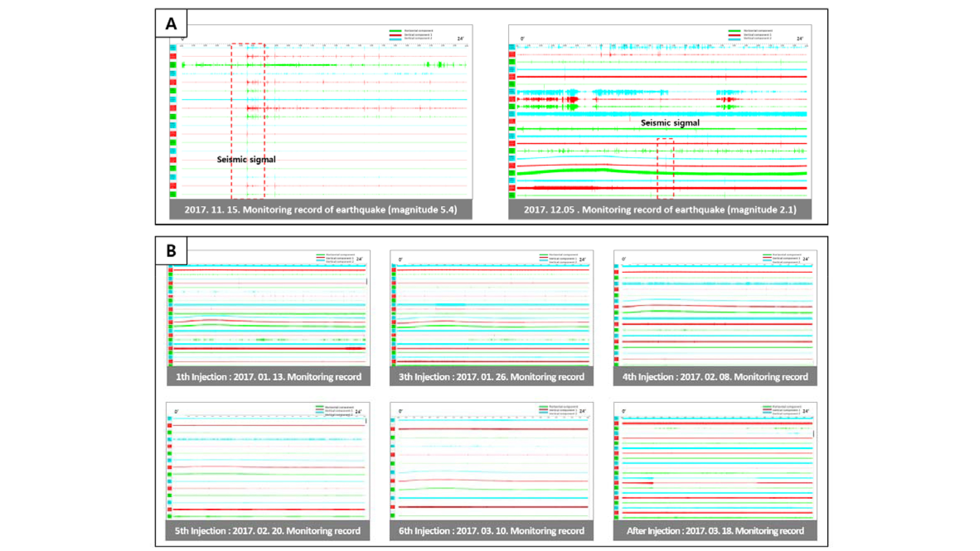Click the magnitude 2.1 earthquake caption bar
Viewport: 980px width, 551px height.
pyautogui.click(x=660, y=209)
